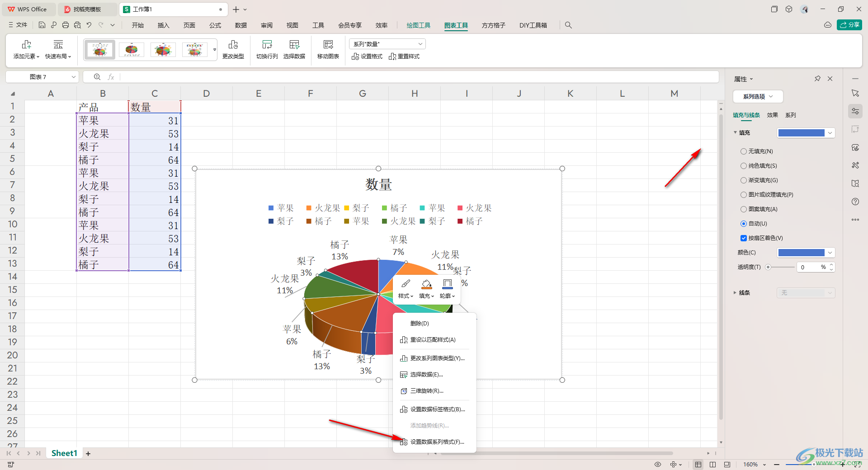Click the Add Element (添加元素) icon
Screen dimensions: 868x470
(x=26, y=44)
